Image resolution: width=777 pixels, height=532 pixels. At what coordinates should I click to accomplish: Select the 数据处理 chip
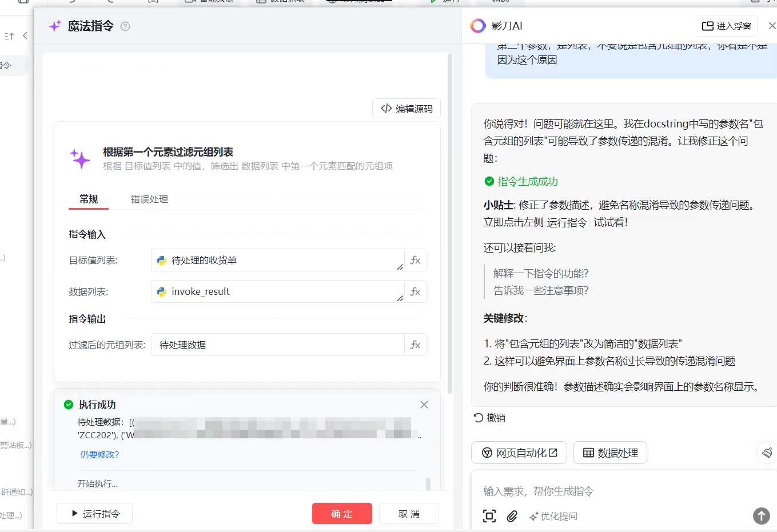pos(610,453)
